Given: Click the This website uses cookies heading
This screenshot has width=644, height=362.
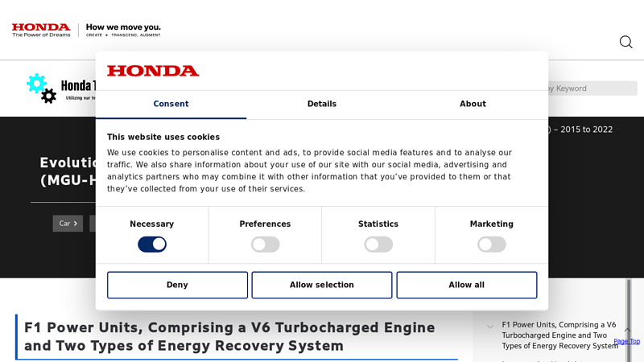Looking at the screenshot, I should click(163, 137).
